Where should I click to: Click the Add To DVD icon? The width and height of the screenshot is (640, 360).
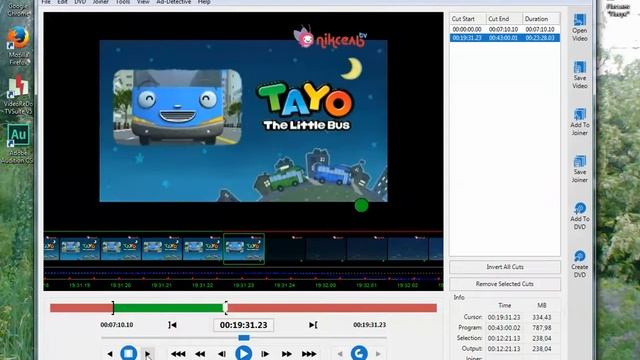580,209
